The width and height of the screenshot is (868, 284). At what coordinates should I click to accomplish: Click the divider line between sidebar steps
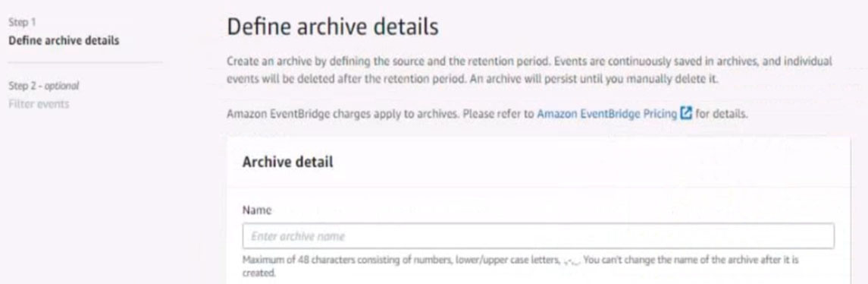coord(86,63)
